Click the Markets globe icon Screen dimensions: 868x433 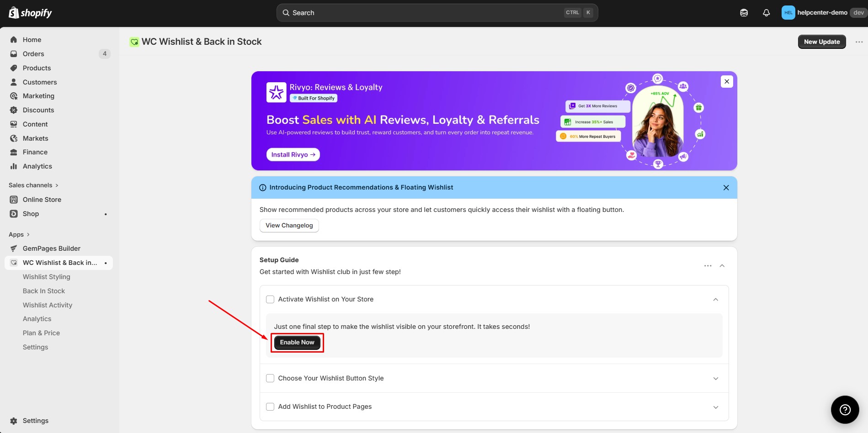pyautogui.click(x=14, y=138)
